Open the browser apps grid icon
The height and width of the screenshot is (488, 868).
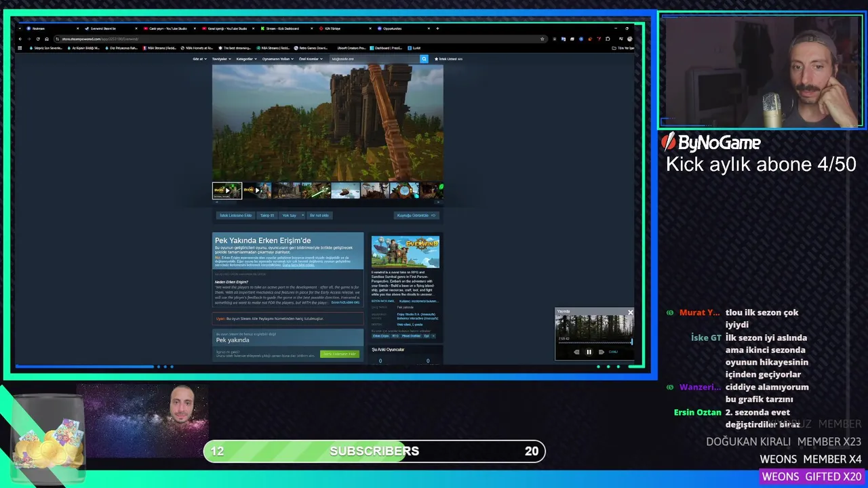20,48
